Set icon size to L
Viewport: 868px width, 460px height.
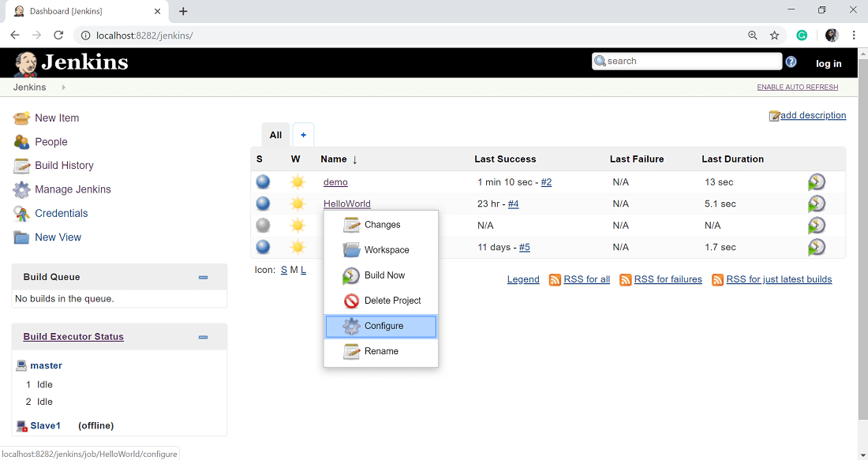coord(303,270)
